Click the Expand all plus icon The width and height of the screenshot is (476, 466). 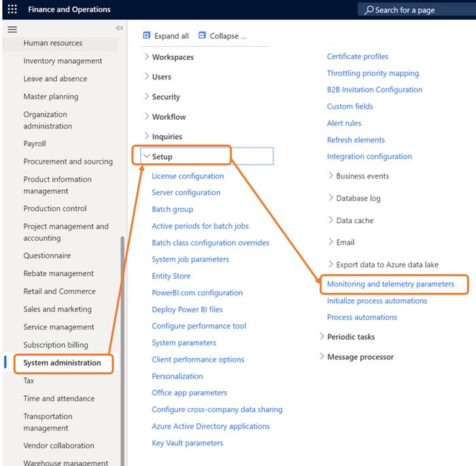click(147, 35)
